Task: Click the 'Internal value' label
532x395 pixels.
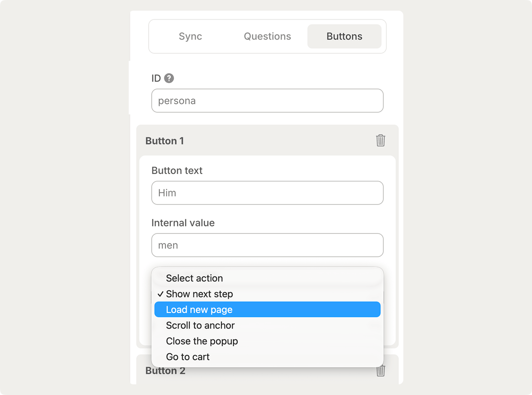Action: tap(183, 223)
